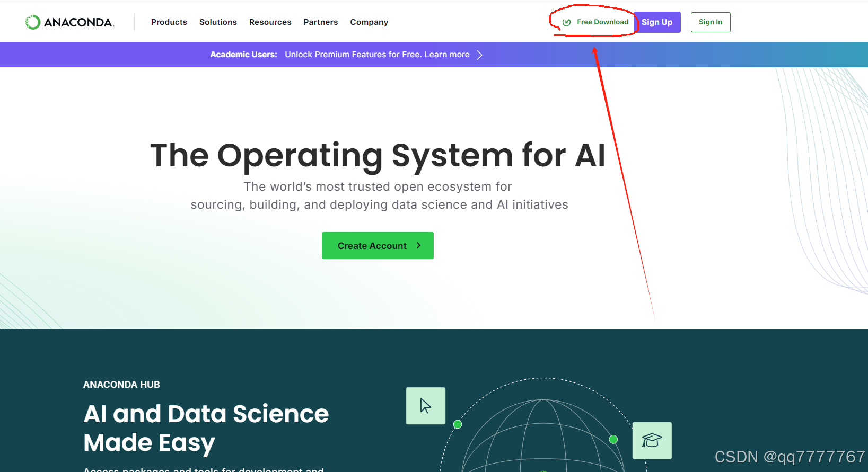This screenshot has width=868, height=472.
Task: Follow the Learn more link in banner
Action: (447, 55)
